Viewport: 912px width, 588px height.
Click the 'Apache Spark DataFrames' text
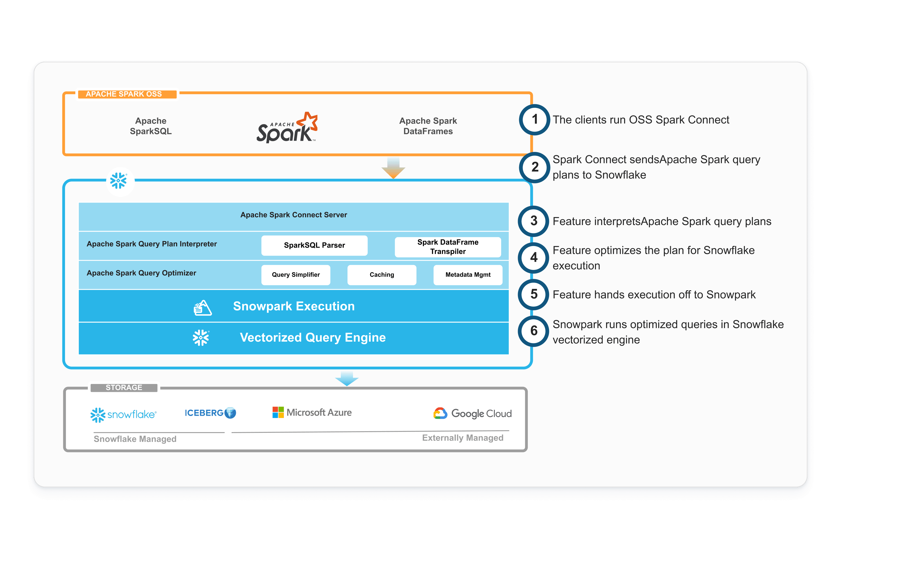click(x=428, y=126)
